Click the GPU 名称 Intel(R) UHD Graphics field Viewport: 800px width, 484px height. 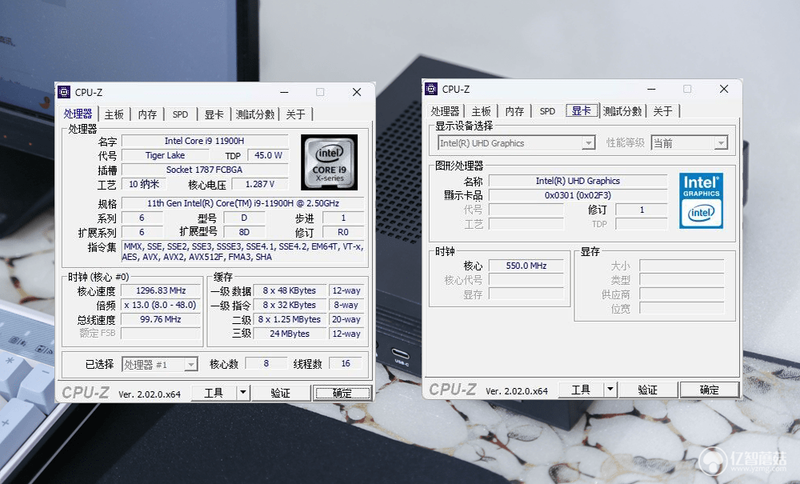(578, 181)
